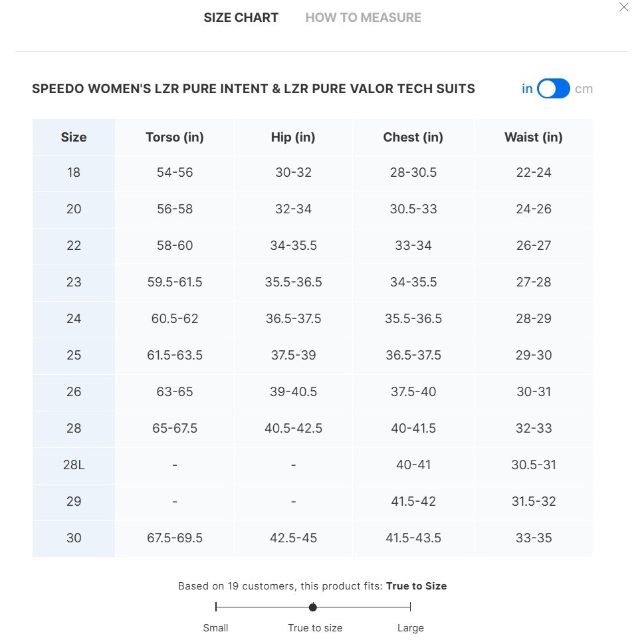Click the 'True to Size' bold fit text
644x644 pixels.
pyautogui.click(x=416, y=586)
